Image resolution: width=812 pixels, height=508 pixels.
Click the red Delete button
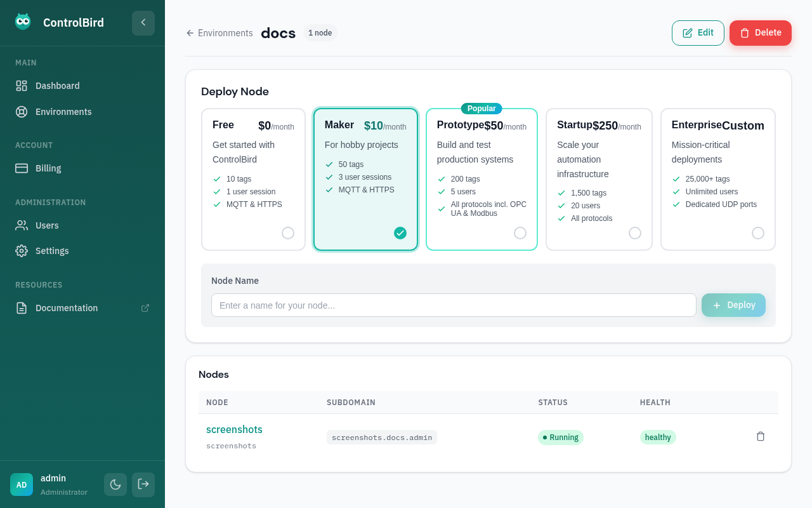(761, 33)
